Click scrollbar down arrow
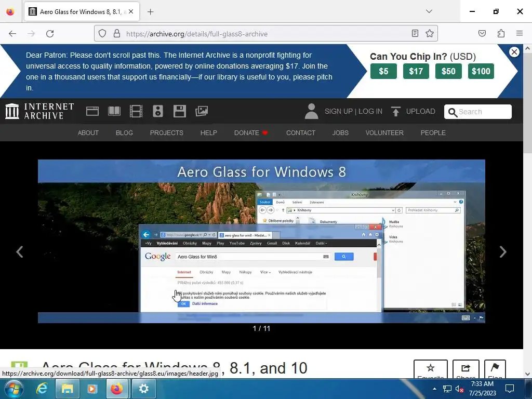The height and width of the screenshot is (399, 532). [x=527, y=374]
